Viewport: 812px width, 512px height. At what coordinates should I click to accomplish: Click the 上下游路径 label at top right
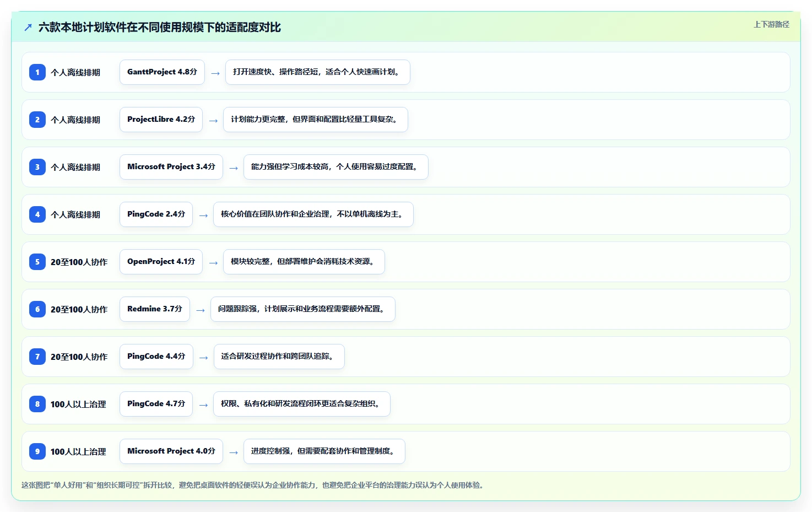(771, 24)
